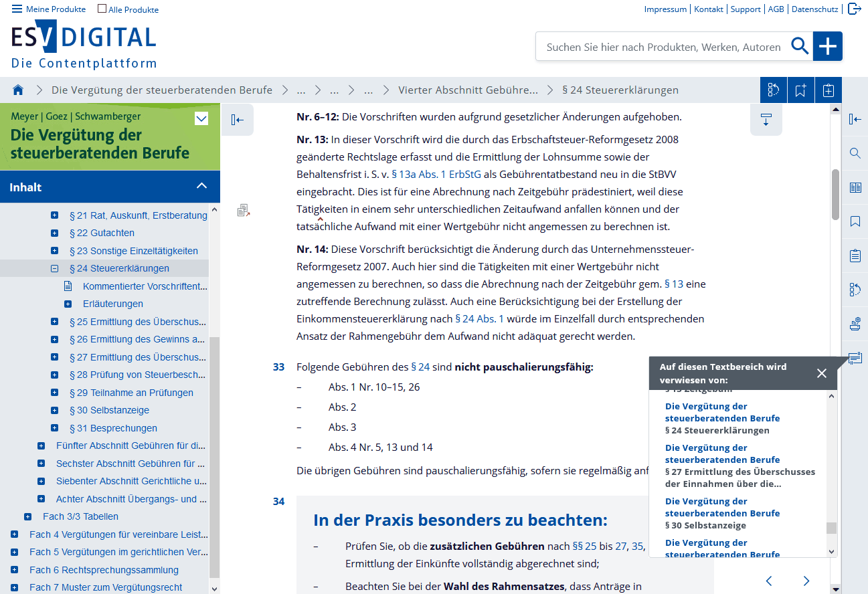Open the Datenschutz link
The image size is (868, 594).
tap(814, 9)
